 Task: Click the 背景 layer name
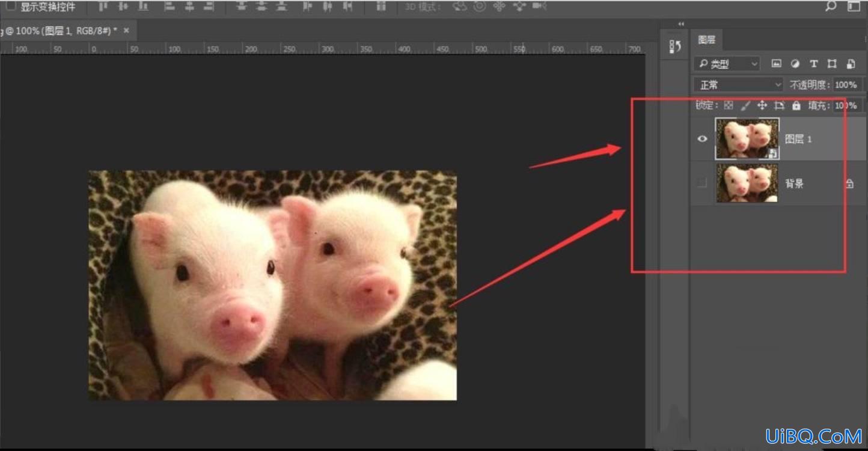pyautogui.click(x=795, y=183)
